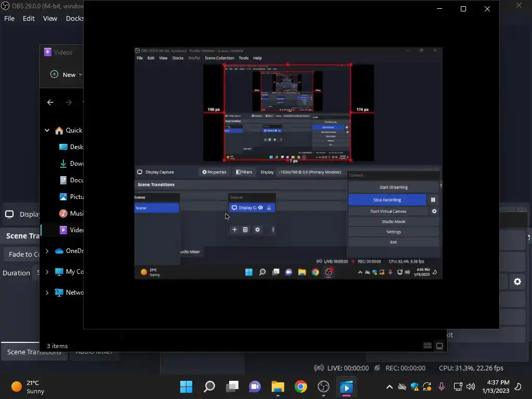Select the Videos folder in sidebar

pos(71,230)
